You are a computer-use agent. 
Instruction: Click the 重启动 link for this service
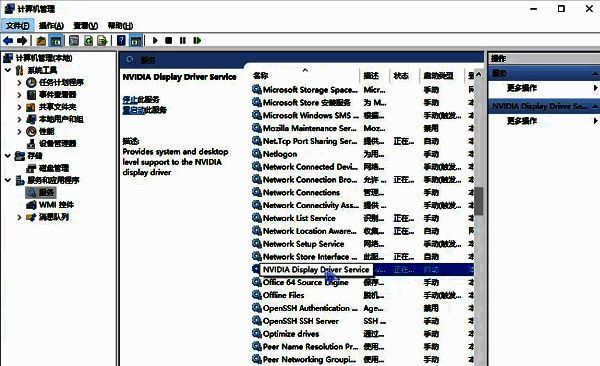point(134,110)
